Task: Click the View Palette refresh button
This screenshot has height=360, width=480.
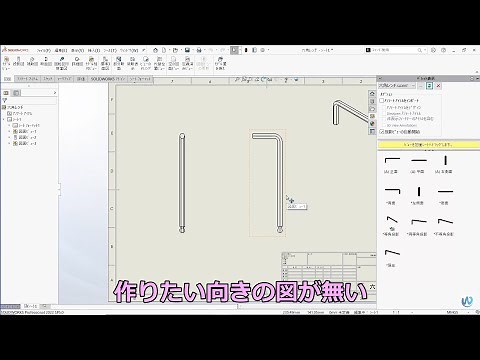Action: [429, 86]
